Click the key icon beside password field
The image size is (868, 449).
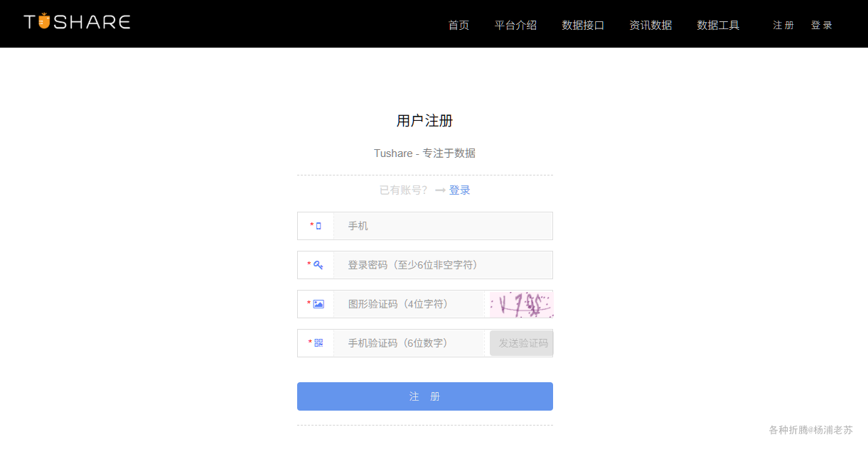click(318, 265)
